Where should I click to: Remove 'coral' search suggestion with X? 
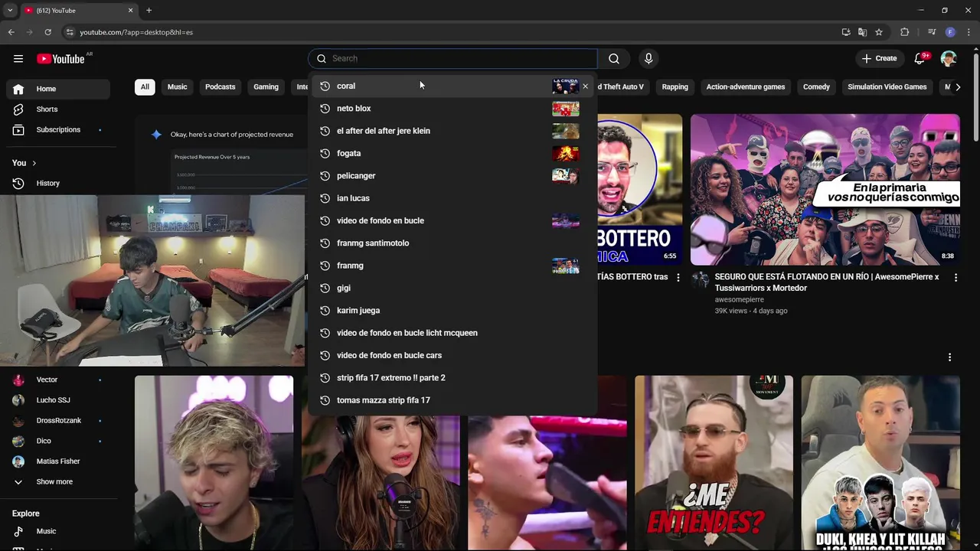(x=586, y=86)
